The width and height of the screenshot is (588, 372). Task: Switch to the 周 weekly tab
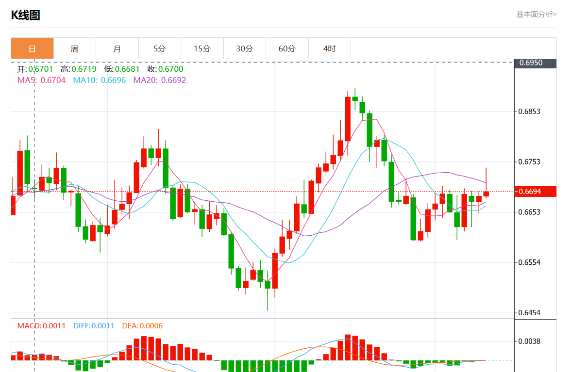[x=75, y=49]
